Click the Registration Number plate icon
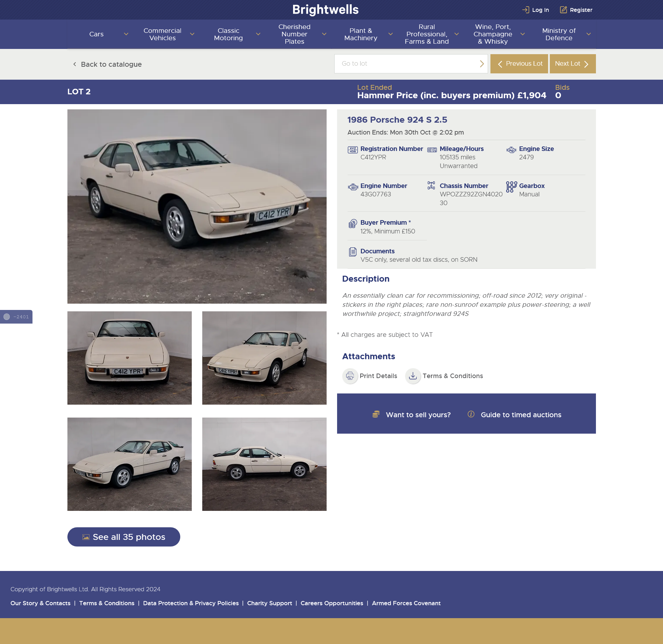The image size is (663, 644). pyautogui.click(x=353, y=150)
